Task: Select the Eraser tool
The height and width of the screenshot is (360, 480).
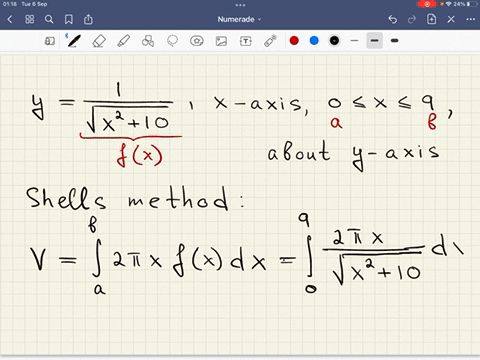Action: tap(99, 41)
